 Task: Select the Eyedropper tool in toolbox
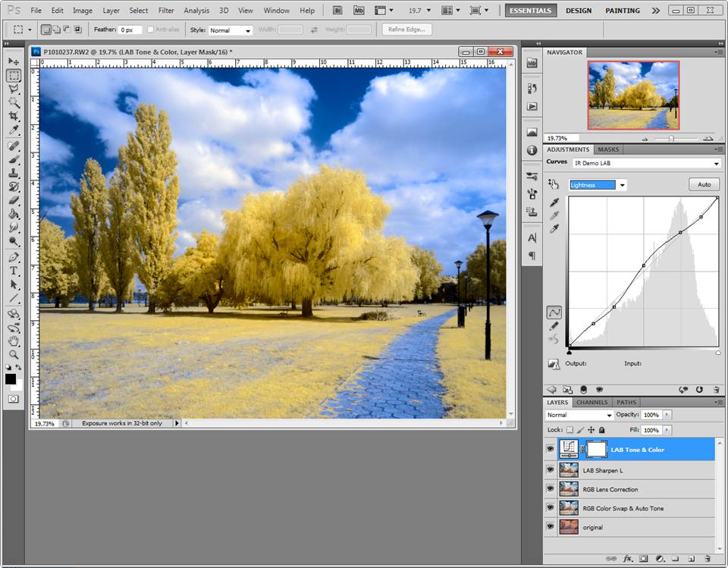pos(14,130)
